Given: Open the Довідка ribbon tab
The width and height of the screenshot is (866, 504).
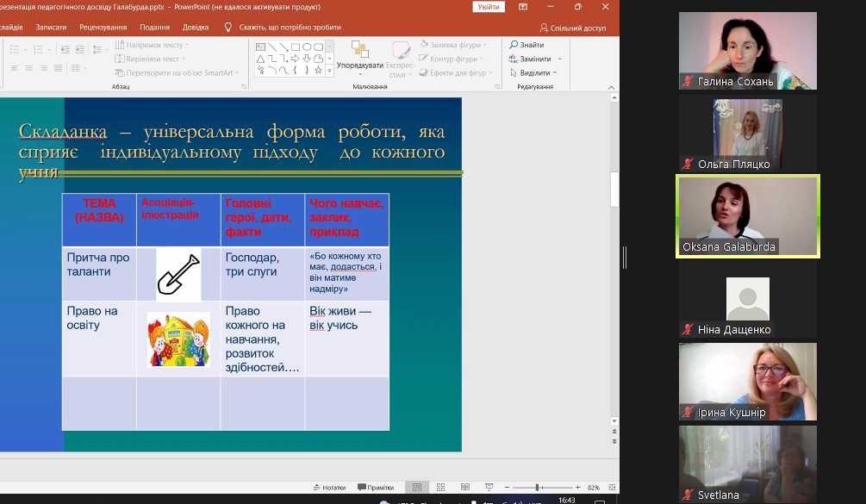Looking at the screenshot, I should pos(196,27).
